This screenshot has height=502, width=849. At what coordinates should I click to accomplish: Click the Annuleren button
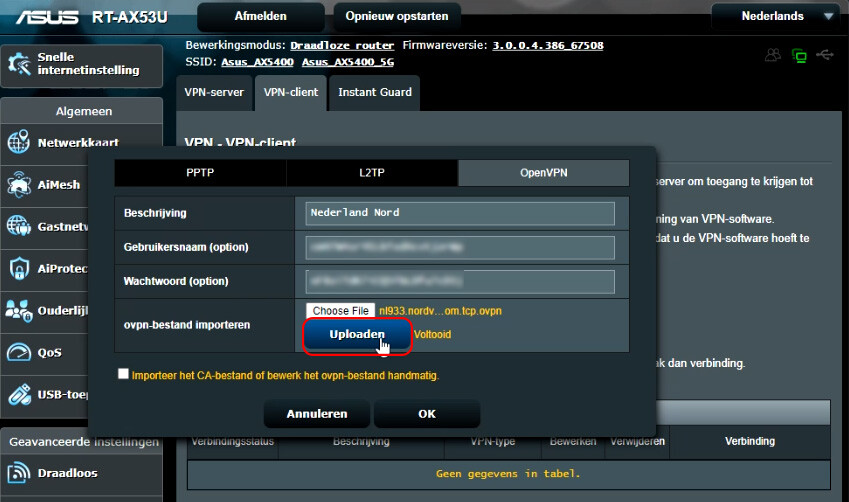317,414
